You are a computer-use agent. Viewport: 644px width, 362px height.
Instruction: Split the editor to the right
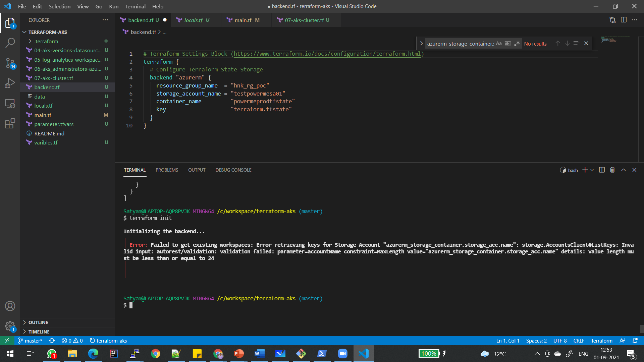pyautogui.click(x=624, y=20)
